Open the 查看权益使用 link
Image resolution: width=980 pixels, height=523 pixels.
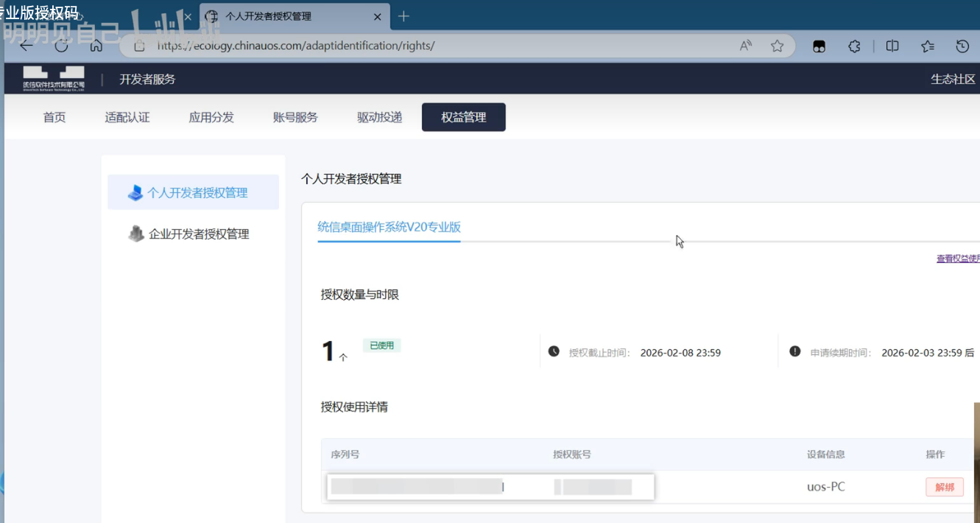[x=958, y=259]
